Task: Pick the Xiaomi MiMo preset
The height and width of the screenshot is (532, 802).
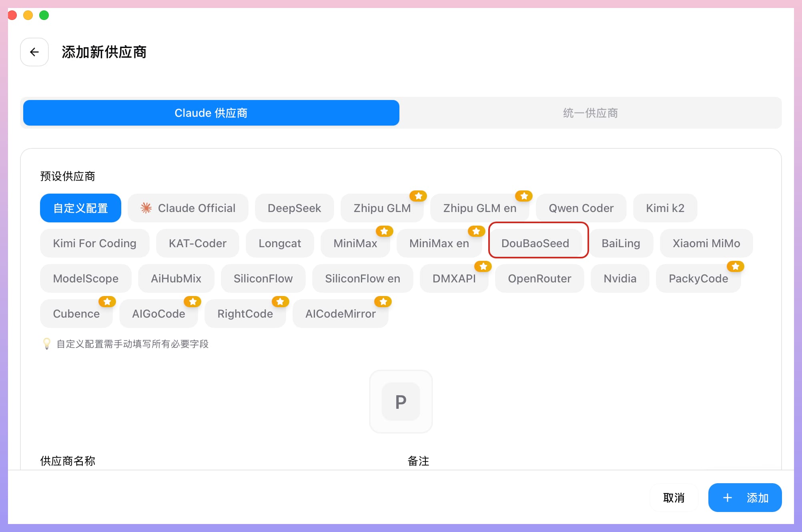Action: 706,243
